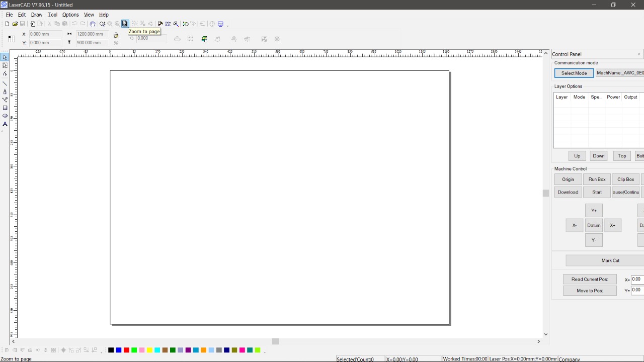Click the X= position input field
The width and height of the screenshot is (644, 362).
coord(637,279)
